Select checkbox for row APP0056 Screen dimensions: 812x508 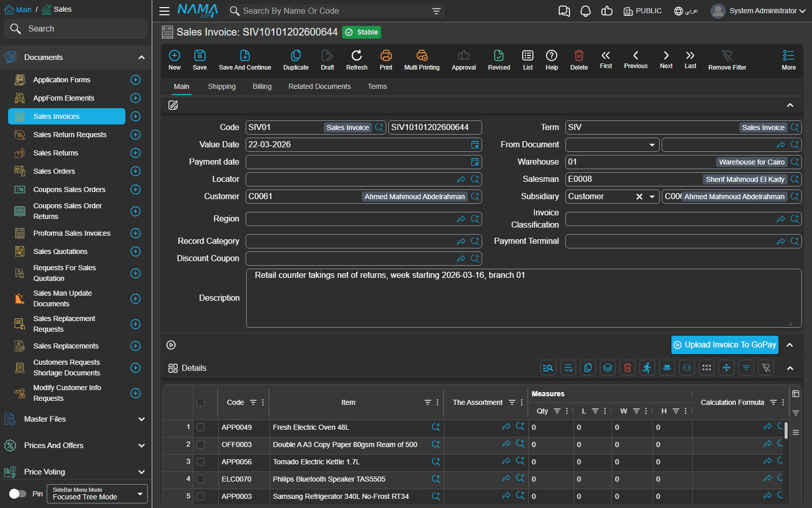pos(200,462)
